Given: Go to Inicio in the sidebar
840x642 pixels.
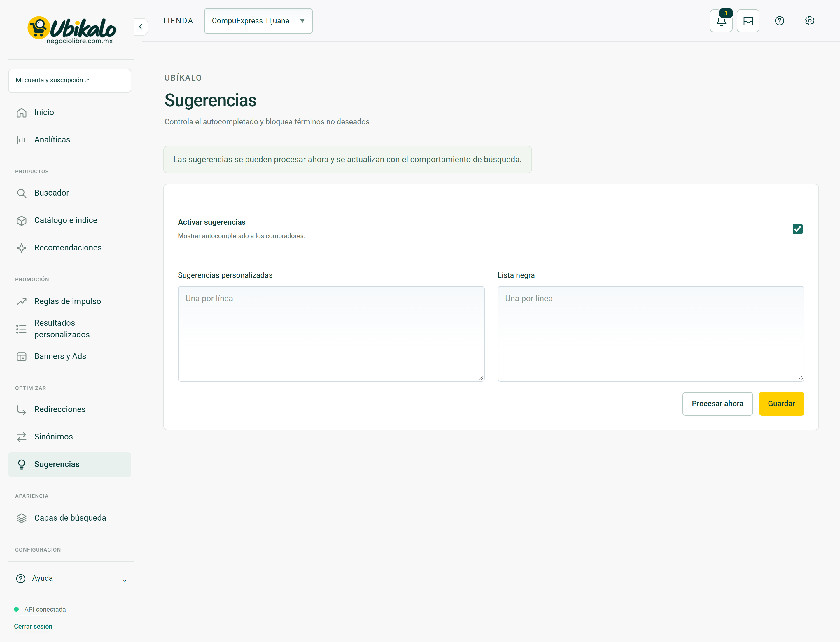Looking at the screenshot, I should (x=69, y=112).
